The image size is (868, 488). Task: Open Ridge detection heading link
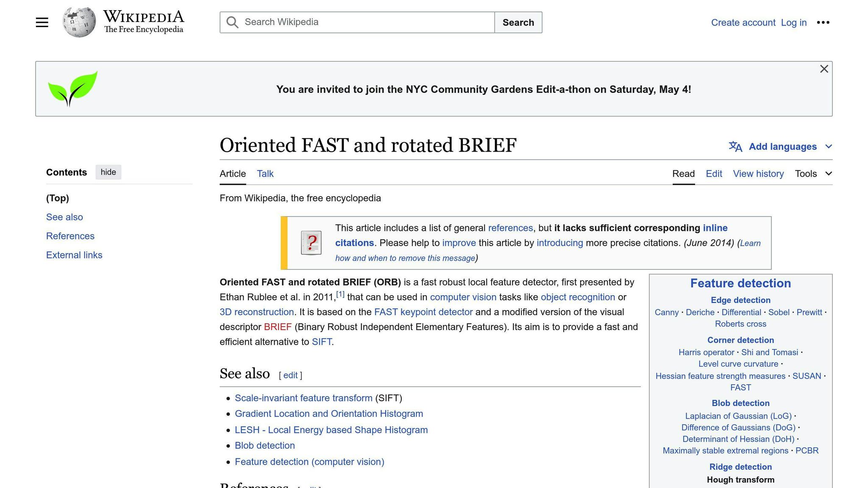[740, 467]
